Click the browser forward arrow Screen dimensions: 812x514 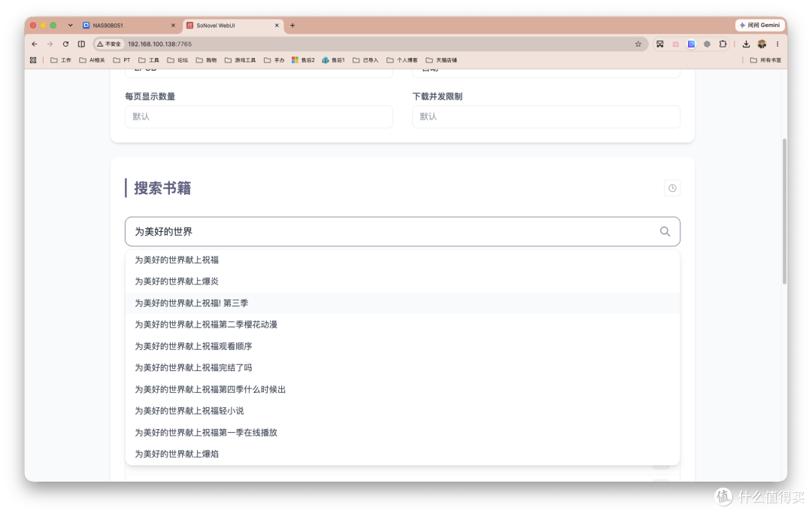50,44
